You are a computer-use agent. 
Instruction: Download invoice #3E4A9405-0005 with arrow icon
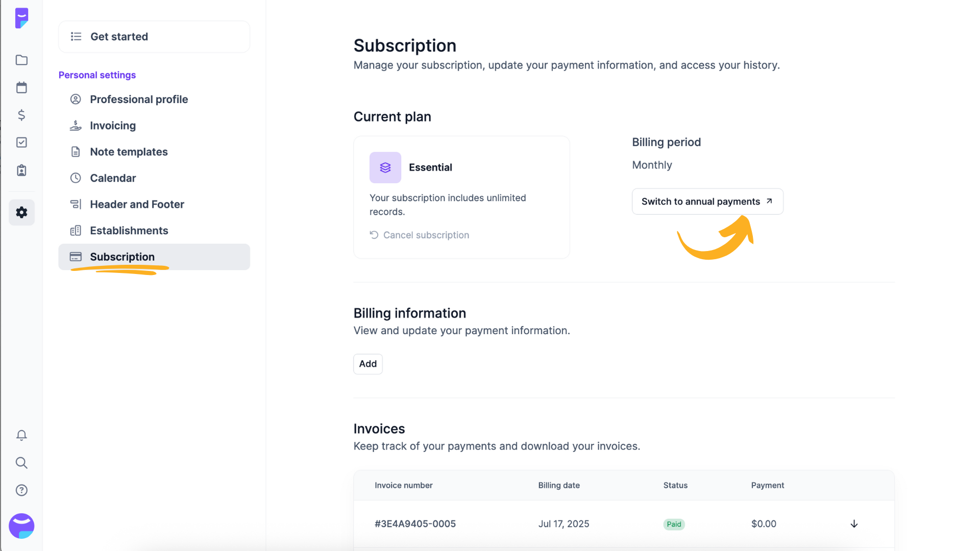[x=854, y=524]
